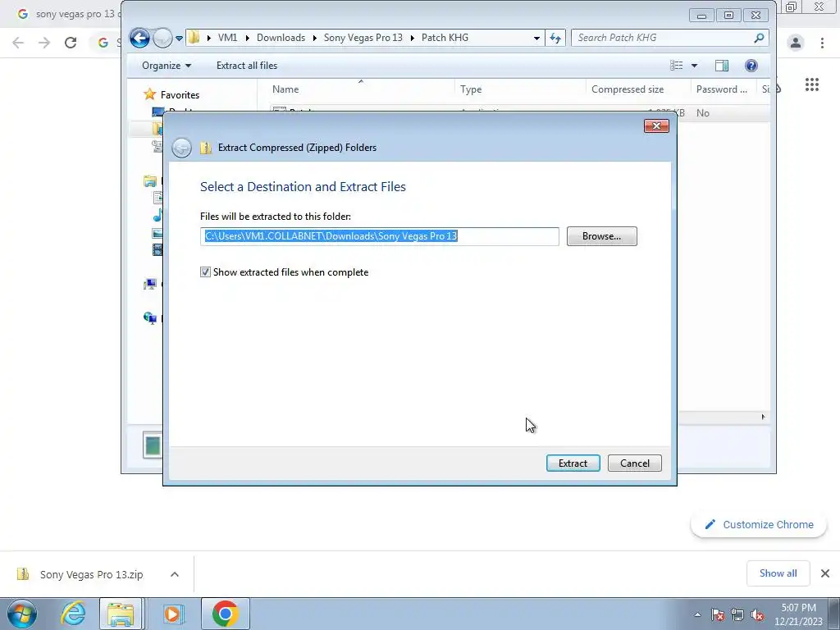The image size is (840, 630).
Task: Click Show all downloads
Action: click(x=778, y=573)
